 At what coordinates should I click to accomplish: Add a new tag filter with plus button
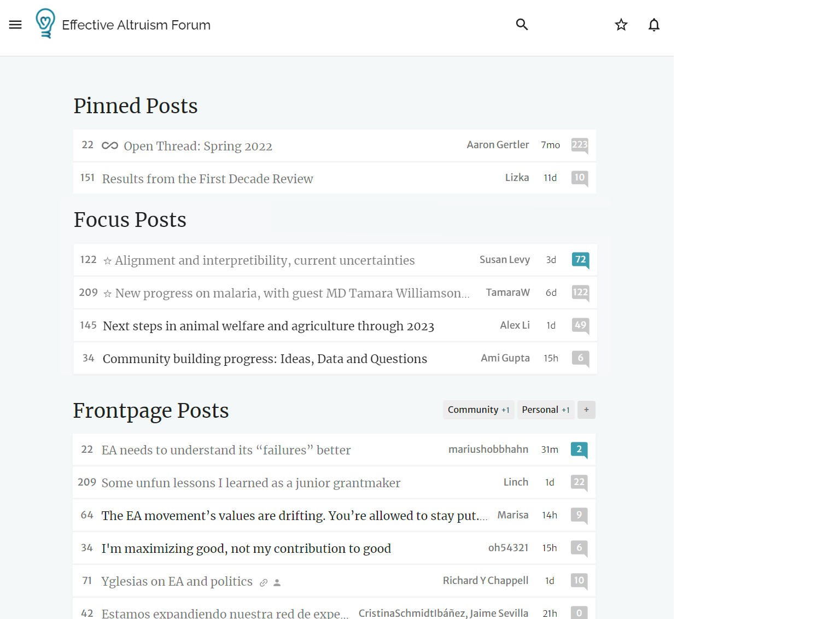[x=586, y=410]
